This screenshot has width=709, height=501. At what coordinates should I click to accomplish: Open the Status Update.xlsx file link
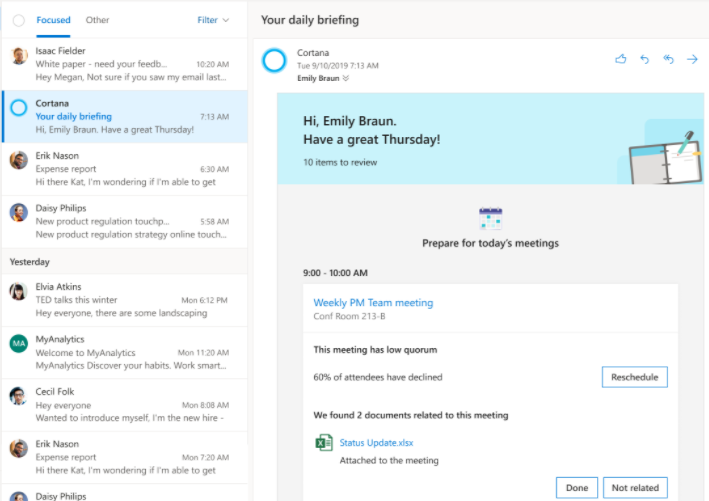377,443
